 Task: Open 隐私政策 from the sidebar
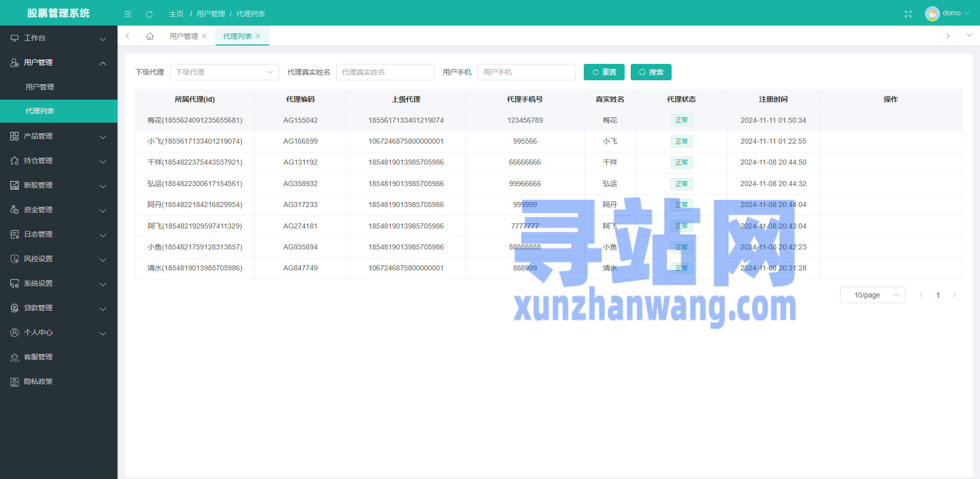pyautogui.click(x=38, y=381)
